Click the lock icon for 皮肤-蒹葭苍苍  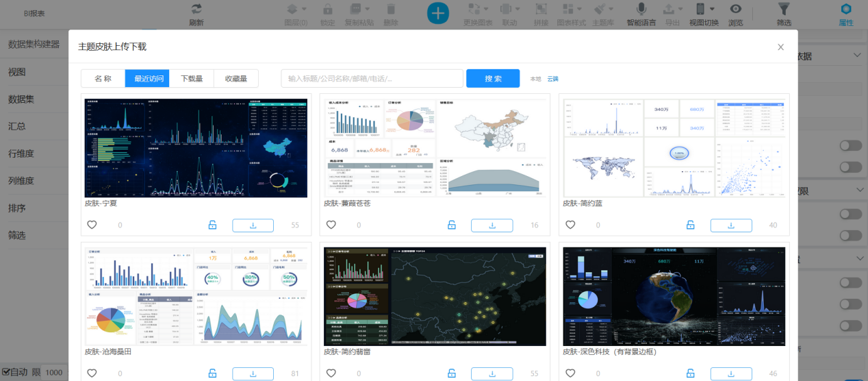[x=452, y=225]
